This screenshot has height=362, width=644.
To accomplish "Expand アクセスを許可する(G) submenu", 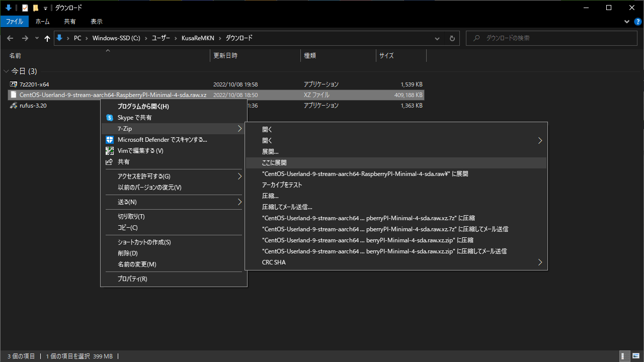I will 174,176.
